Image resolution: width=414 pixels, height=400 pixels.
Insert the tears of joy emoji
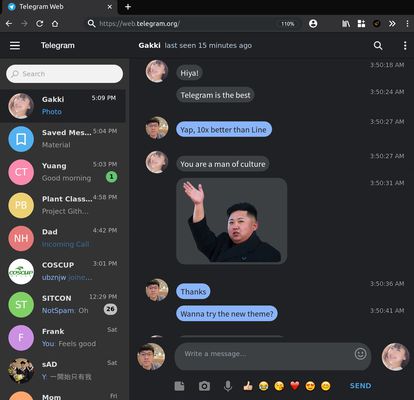[x=263, y=386]
